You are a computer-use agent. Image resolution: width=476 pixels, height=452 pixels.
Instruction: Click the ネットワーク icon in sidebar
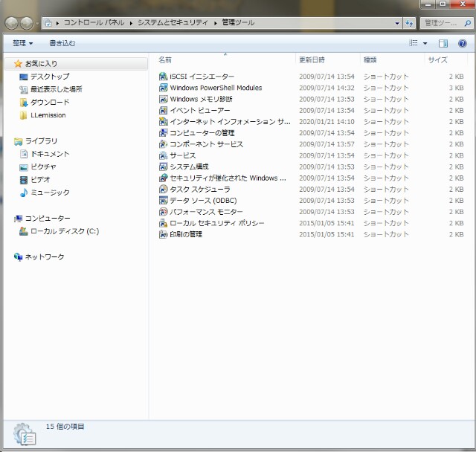18,257
